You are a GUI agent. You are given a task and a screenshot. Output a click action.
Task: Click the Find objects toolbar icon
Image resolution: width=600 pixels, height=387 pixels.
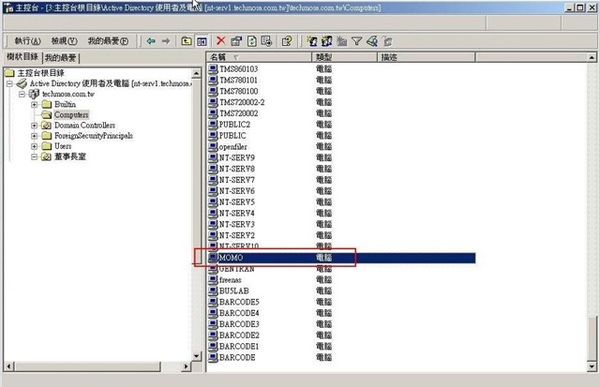(x=372, y=41)
